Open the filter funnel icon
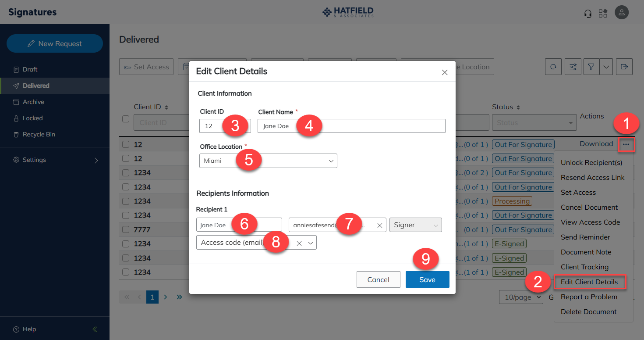Screen dimensions: 644x340 (x=591, y=67)
